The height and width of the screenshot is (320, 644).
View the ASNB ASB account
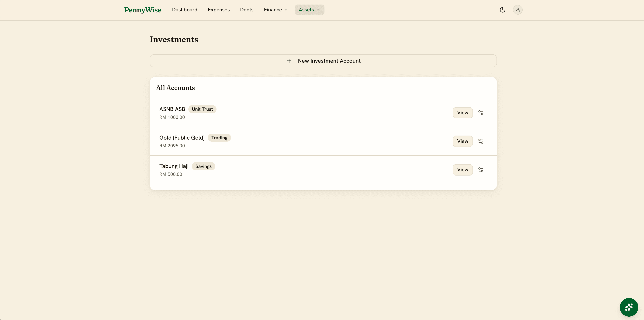(x=462, y=113)
